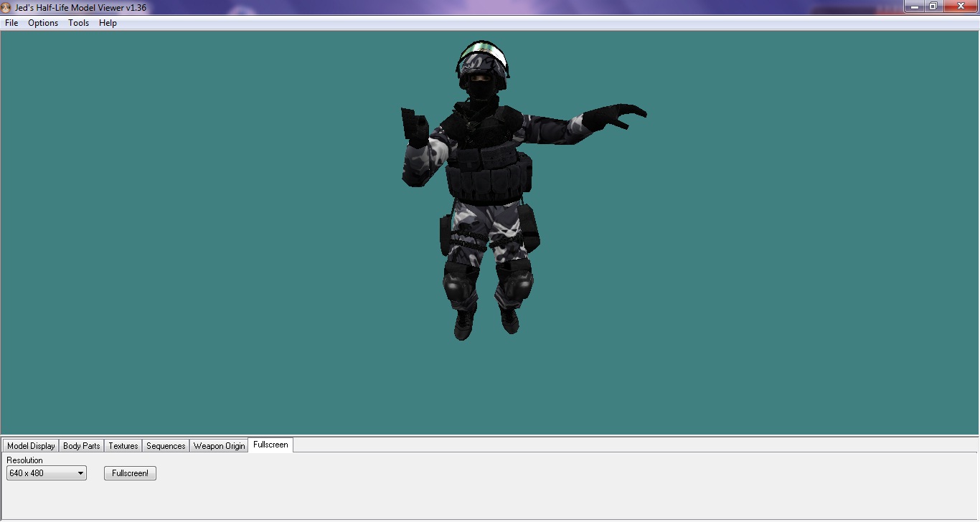Click the Fullscreen! button
Viewport: 980px width, 522px height.
point(130,473)
